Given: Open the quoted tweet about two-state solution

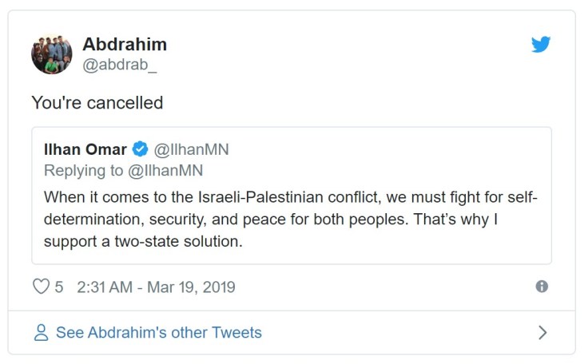Looking at the screenshot, I should [x=291, y=218].
